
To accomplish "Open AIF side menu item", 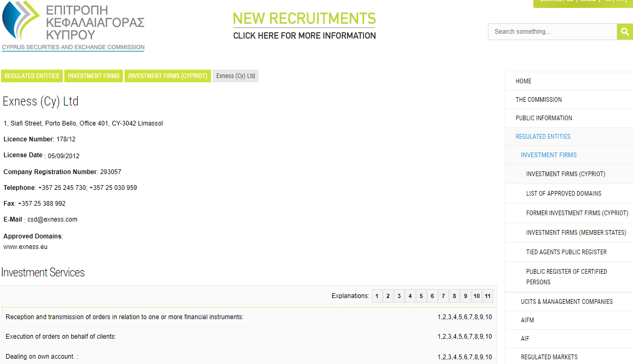I will (569, 339).
